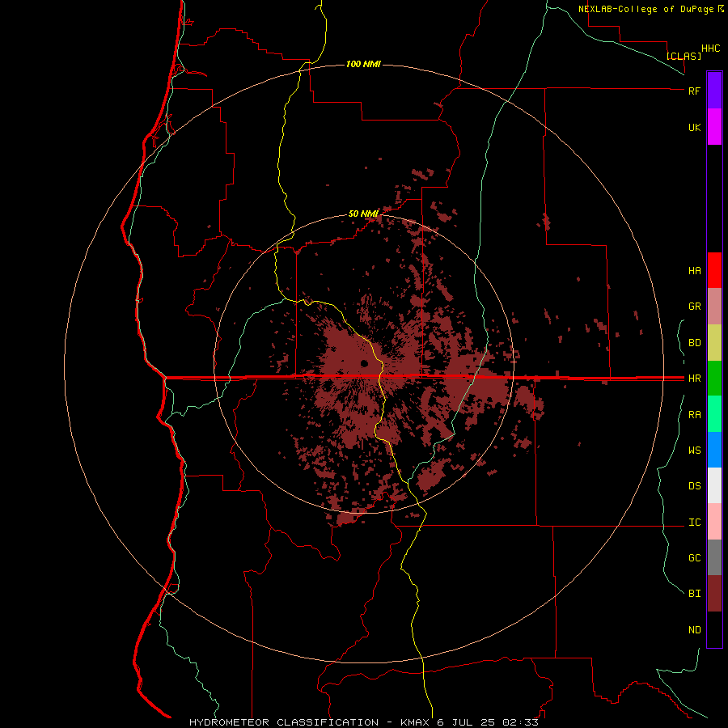Image resolution: width=728 pixels, height=728 pixels.
Task: Select the pink GR legend swatch
Action: 714,306
